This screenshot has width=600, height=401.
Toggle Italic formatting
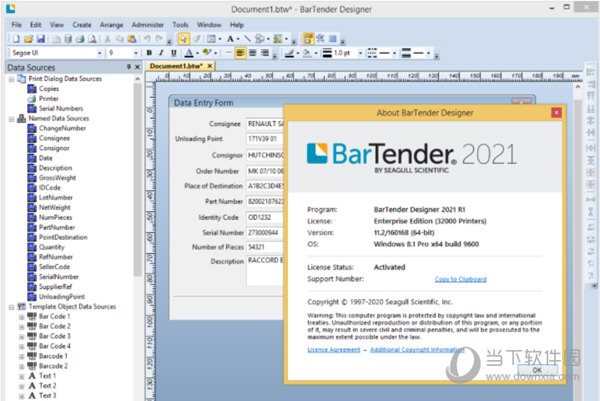click(x=161, y=53)
